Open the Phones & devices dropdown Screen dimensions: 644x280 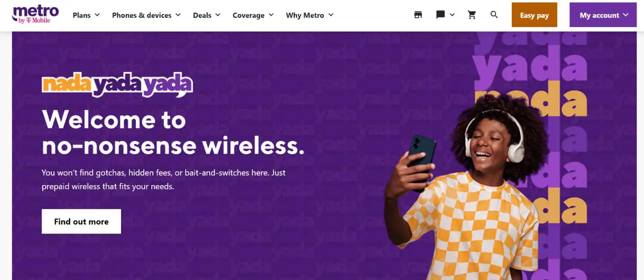pyautogui.click(x=146, y=15)
